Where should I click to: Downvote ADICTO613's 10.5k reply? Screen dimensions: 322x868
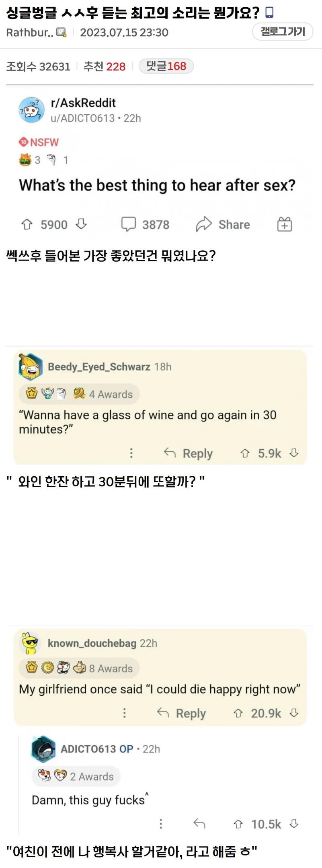(x=294, y=824)
